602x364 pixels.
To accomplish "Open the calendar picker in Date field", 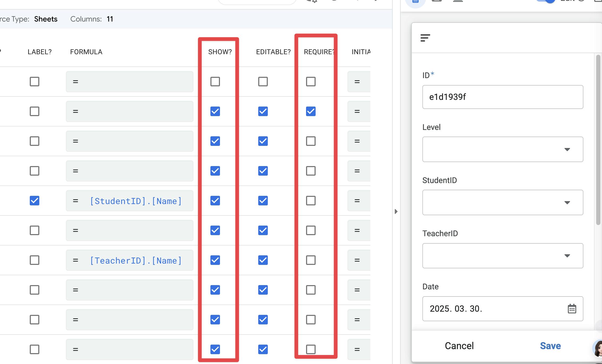I will pos(572,309).
